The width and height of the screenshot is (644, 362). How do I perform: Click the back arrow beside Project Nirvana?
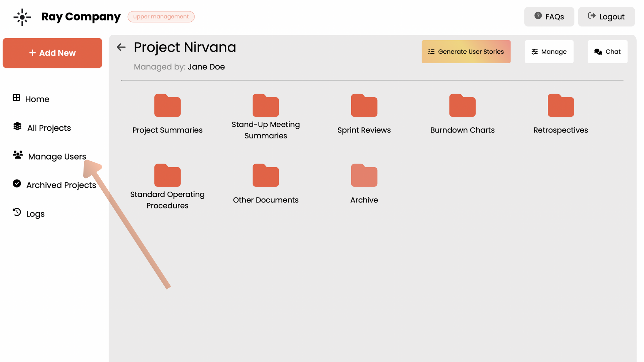(x=121, y=47)
